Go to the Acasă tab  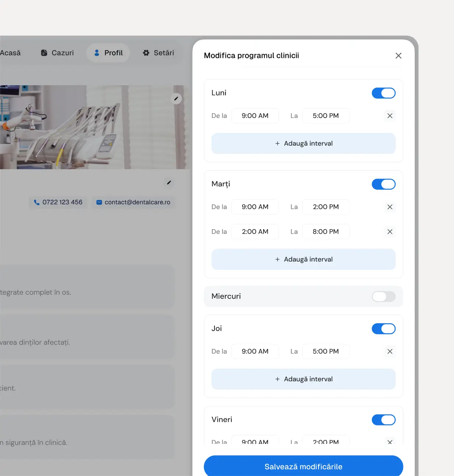10,53
